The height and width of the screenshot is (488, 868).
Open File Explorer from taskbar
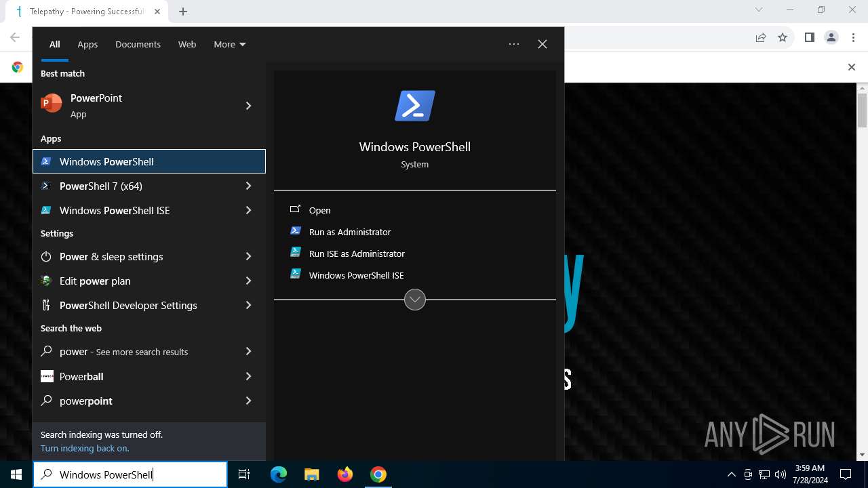pos(311,474)
